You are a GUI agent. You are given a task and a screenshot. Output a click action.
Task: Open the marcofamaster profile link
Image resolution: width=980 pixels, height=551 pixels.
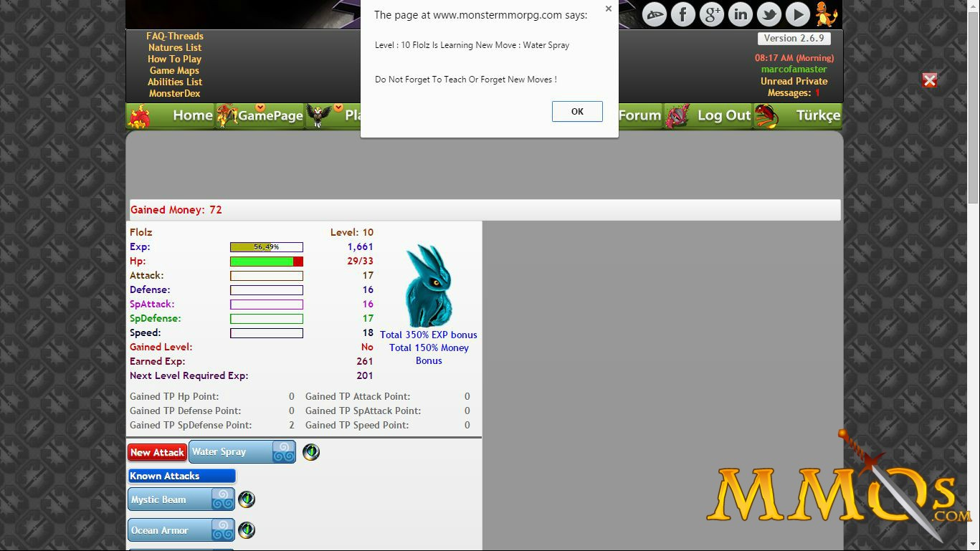tap(794, 70)
